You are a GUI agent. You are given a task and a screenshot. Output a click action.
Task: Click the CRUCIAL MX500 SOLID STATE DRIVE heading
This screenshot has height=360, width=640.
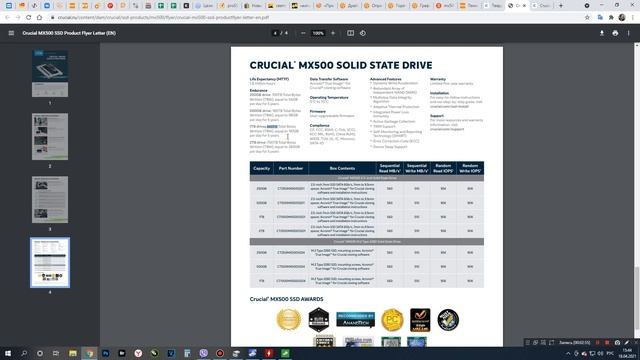341,65
